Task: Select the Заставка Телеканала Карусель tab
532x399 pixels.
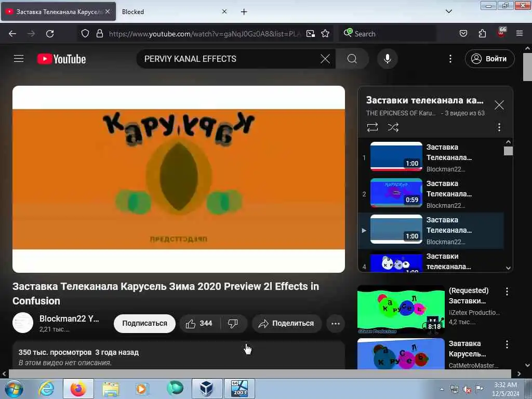Action: tap(58, 12)
